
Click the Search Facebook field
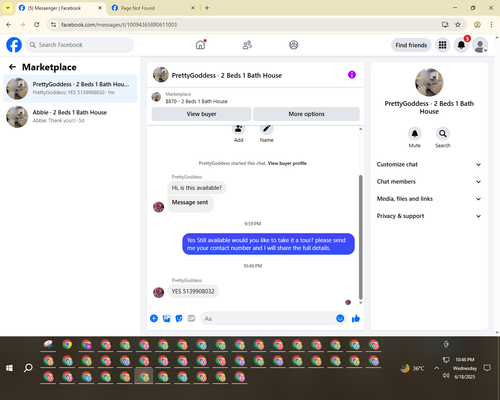(80, 45)
